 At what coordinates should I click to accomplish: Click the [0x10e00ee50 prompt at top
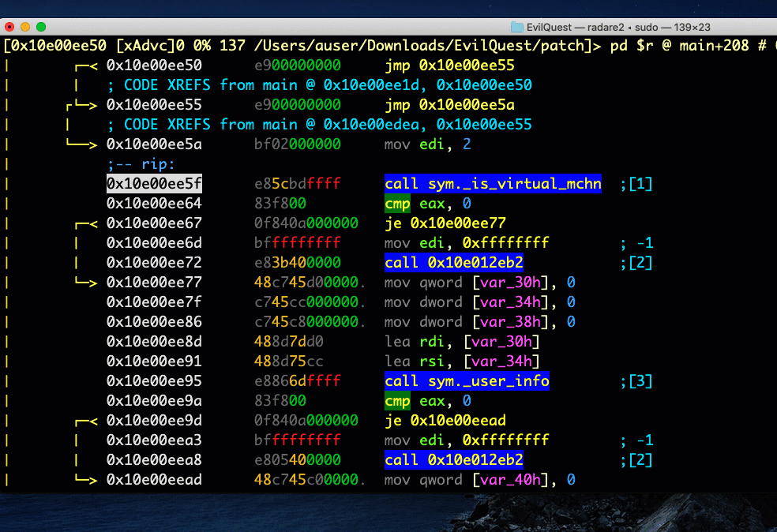pyautogui.click(x=58, y=46)
